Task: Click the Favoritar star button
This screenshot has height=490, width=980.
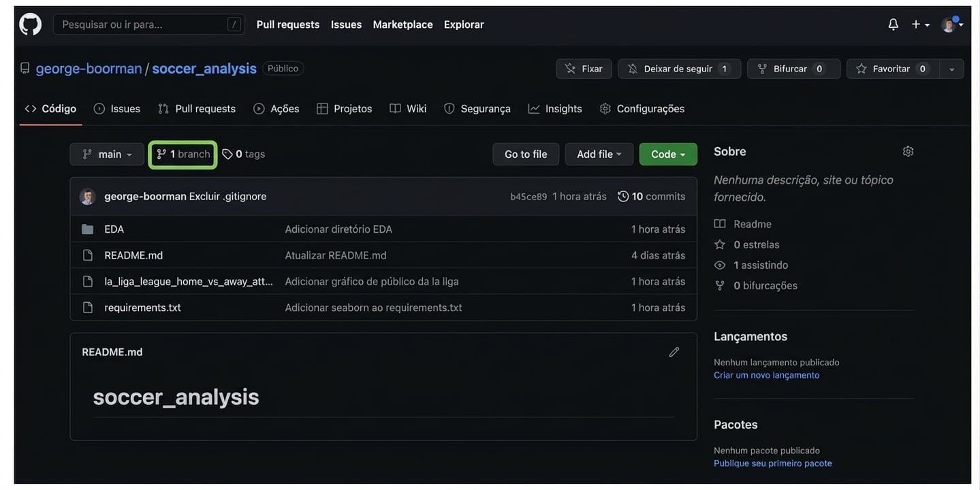Action: (892, 69)
